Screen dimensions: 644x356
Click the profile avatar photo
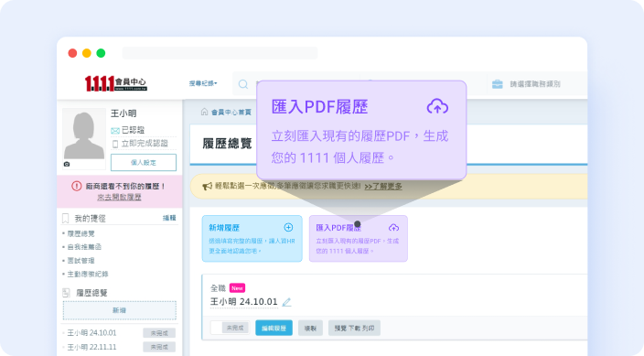[84, 138]
